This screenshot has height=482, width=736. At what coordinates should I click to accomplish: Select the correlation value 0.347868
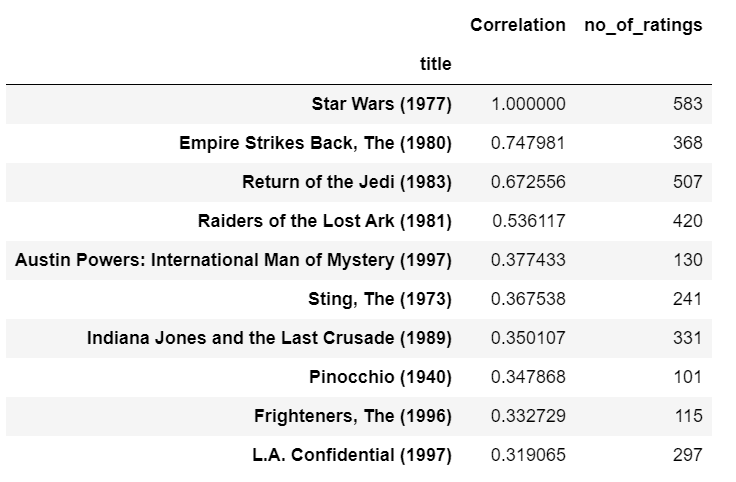coord(528,377)
